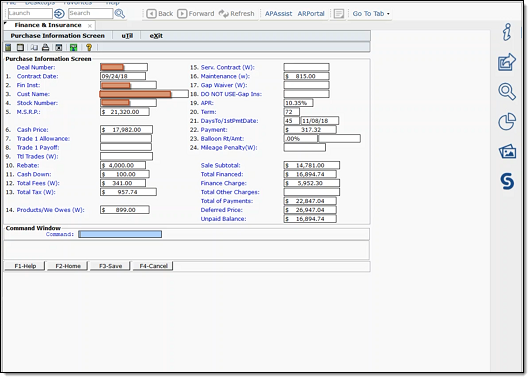Click the Total Fees (W) field showing 341.00
Image resolution: width=531 pixels, height=380 pixels.
[x=123, y=183]
